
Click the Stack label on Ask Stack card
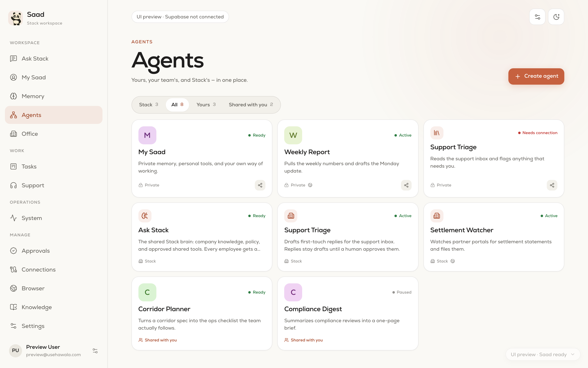(x=147, y=261)
